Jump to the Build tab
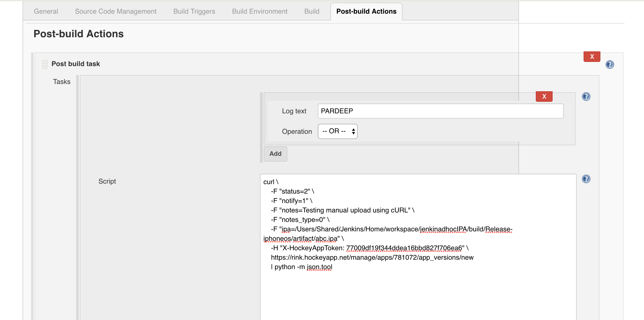644x320 pixels. 312,11
